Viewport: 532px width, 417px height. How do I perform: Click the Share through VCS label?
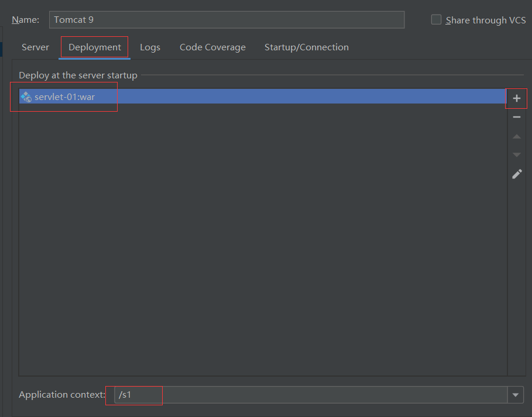[x=486, y=20]
